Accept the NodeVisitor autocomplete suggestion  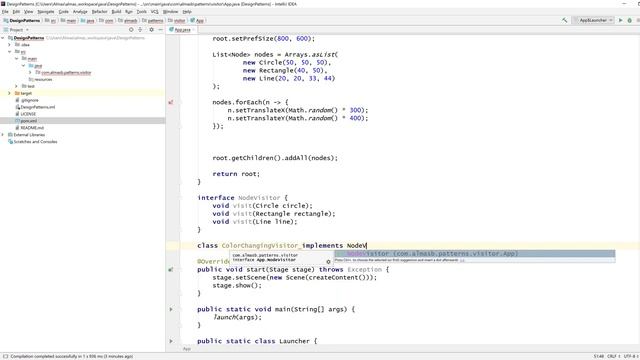point(475,253)
